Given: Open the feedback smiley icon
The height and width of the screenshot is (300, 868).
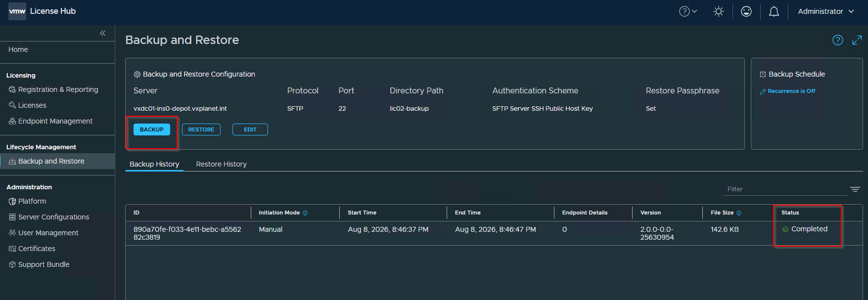Looking at the screenshot, I should (746, 11).
